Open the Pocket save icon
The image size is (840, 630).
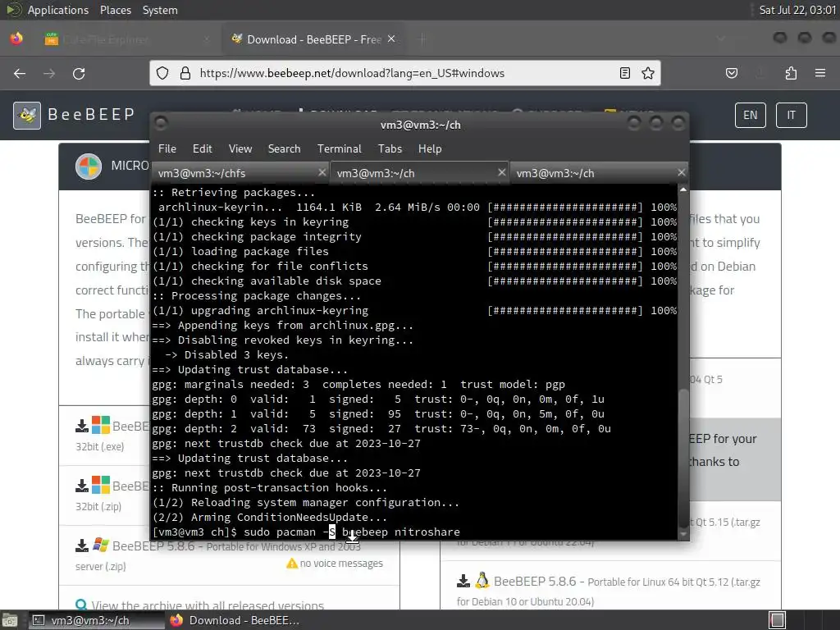coord(732,73)
